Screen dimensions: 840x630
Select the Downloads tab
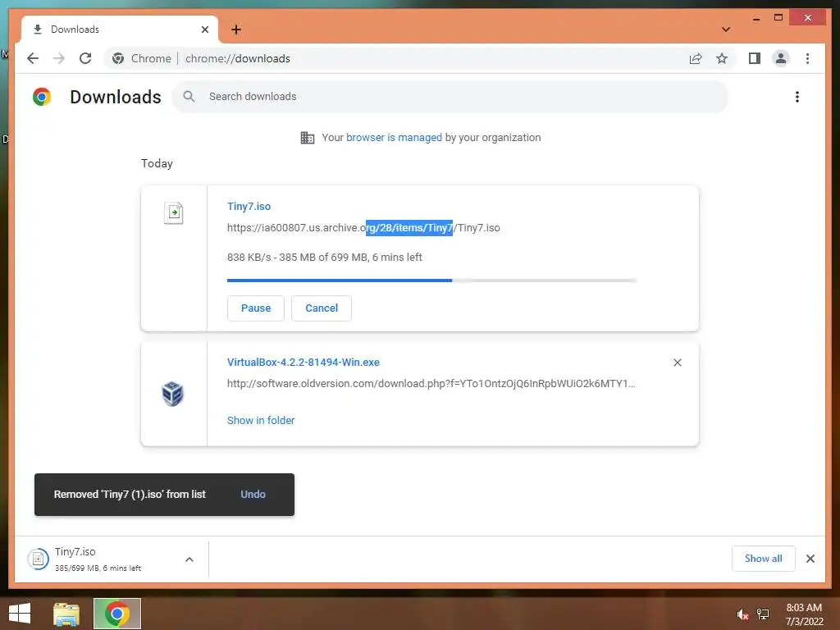click(x=120, y=30)
